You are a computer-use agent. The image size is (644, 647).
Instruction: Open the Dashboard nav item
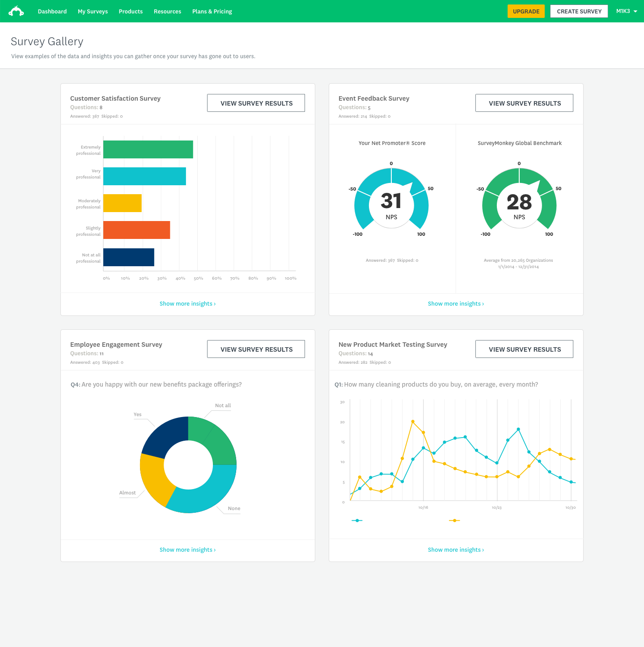pos(52,12)
